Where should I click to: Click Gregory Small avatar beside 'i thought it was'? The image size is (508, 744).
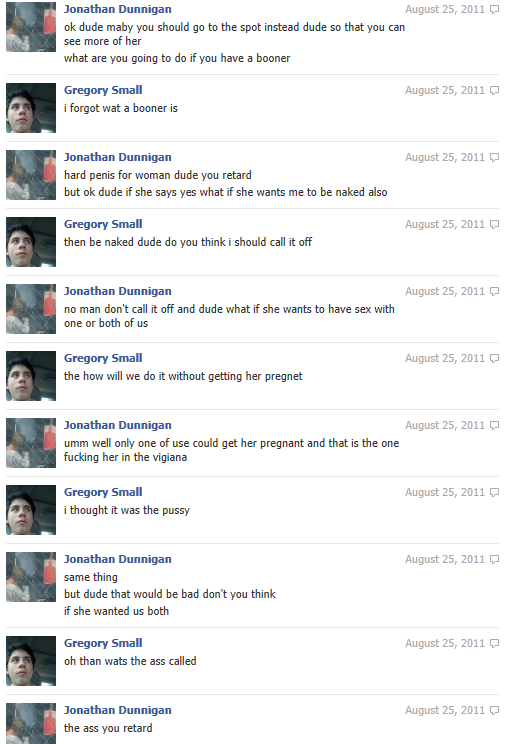click(x=31, y=510)
